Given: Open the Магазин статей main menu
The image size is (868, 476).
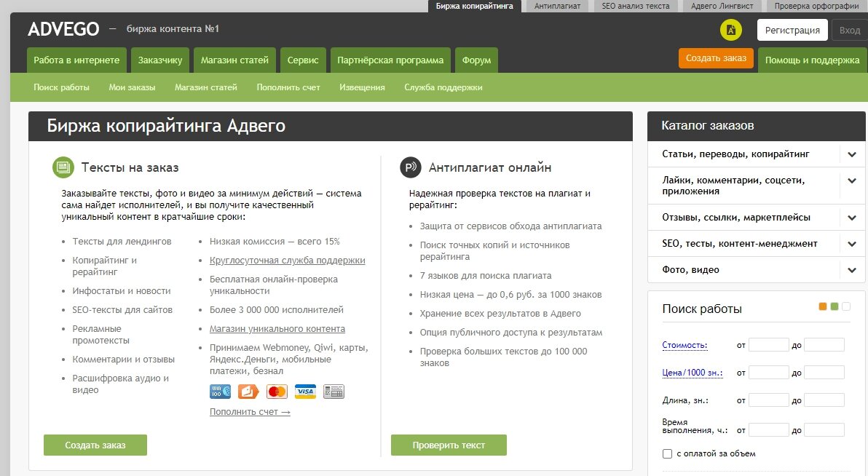Looking at the screenshot, I should [x=234, y=60].
